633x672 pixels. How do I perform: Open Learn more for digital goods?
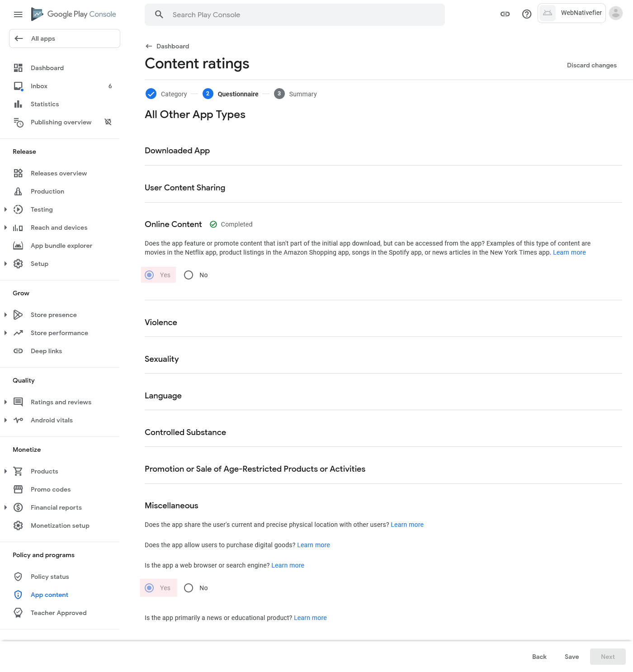click(313, 545)
